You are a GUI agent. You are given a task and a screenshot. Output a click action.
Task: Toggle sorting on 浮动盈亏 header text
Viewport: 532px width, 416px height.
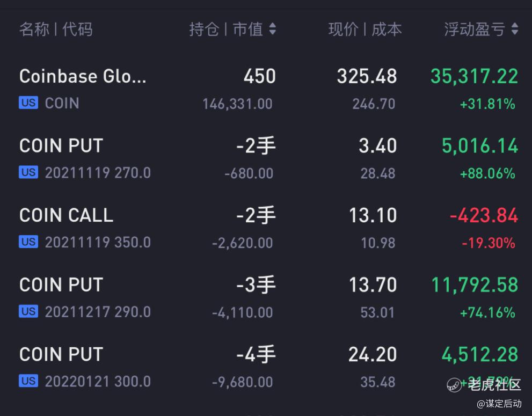point(475,29)
